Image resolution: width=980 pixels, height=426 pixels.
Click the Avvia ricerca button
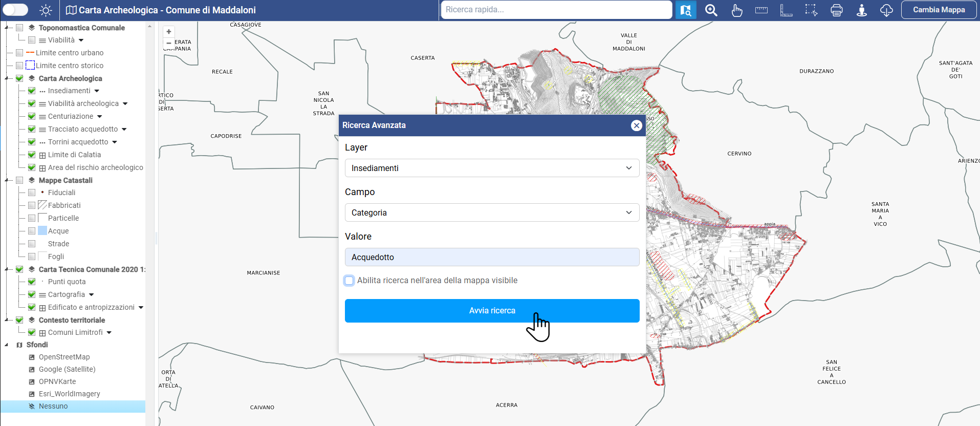tap(492, 311)
